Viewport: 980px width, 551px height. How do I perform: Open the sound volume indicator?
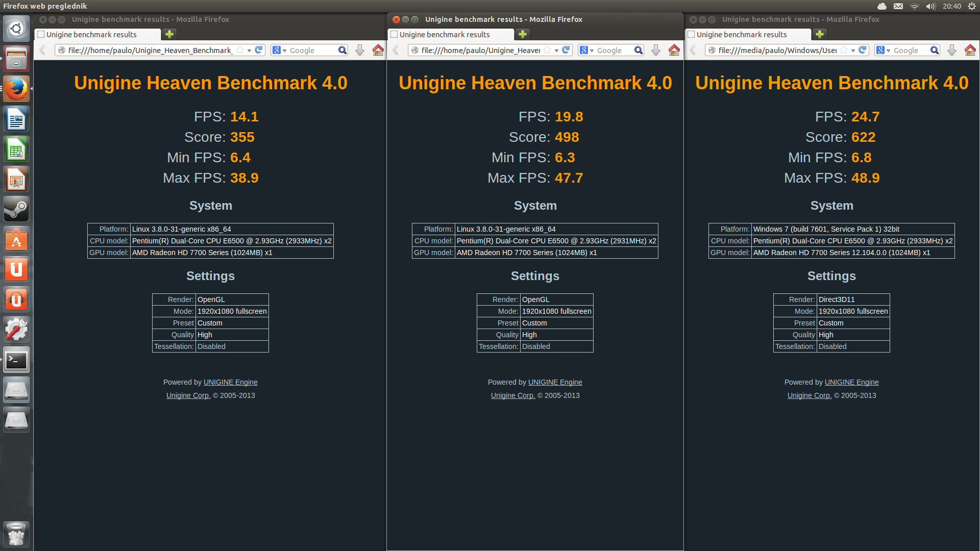(x=931, y=6)
